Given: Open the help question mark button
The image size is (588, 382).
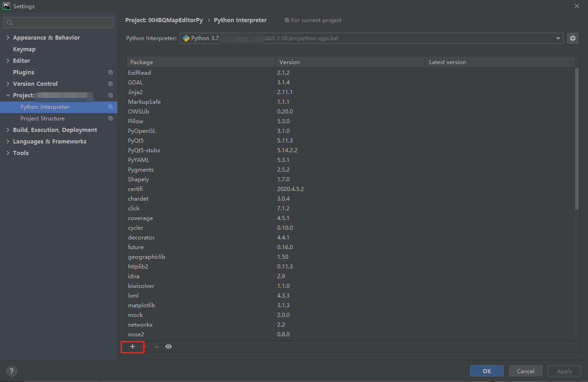Looking at the screenshot, I should tap(12, 371).
